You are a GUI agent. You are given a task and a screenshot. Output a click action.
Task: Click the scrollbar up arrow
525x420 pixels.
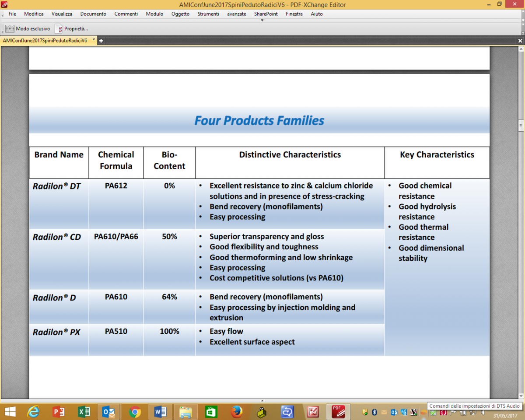click(x=521, y=49)
